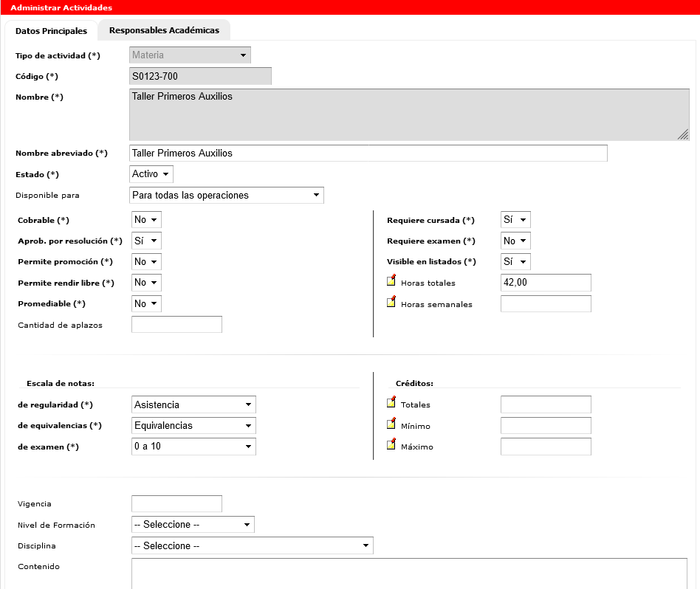Open the Responsables Académicas tab
Viewport: 700px width, 589px height.
164,30
